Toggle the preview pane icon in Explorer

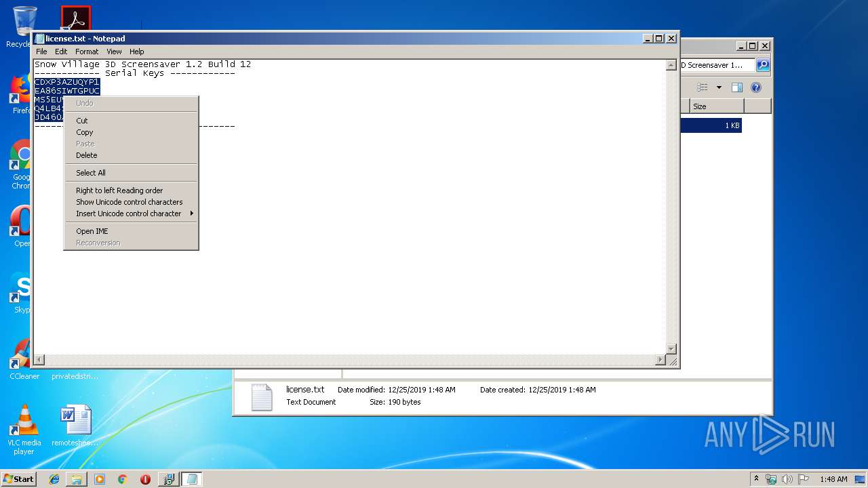point(737,87)
